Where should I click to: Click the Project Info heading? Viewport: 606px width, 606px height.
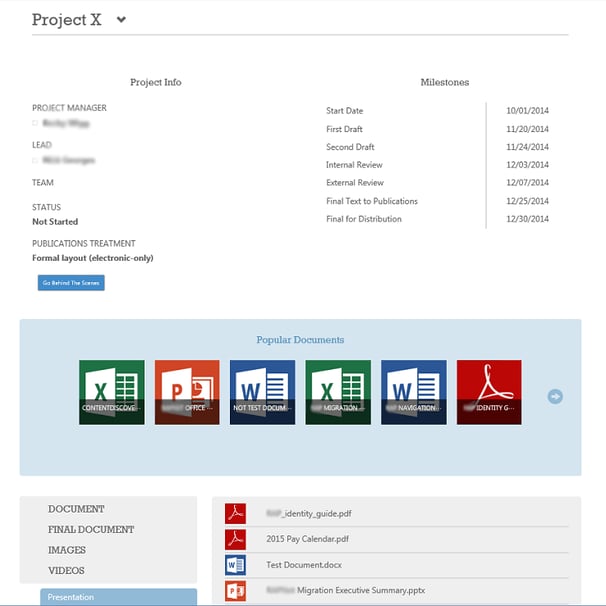point(156,82)
